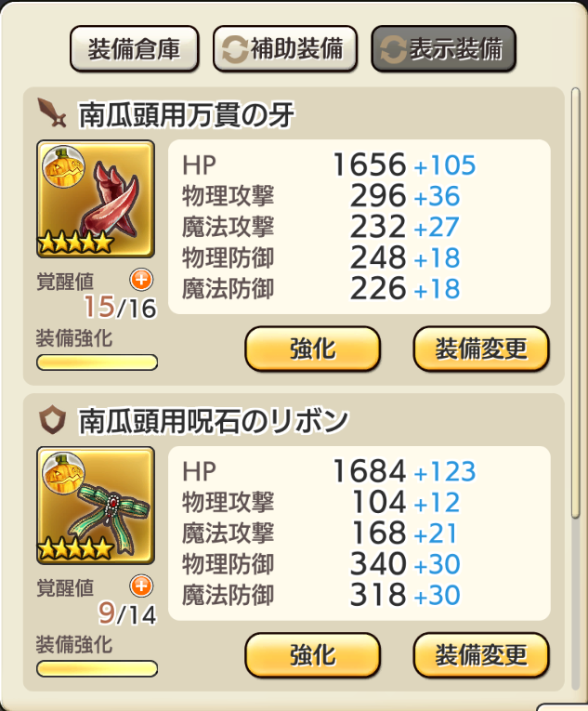
Task: Click 強化 for the 呪石のリボン armor
Action: coord(313,655)
